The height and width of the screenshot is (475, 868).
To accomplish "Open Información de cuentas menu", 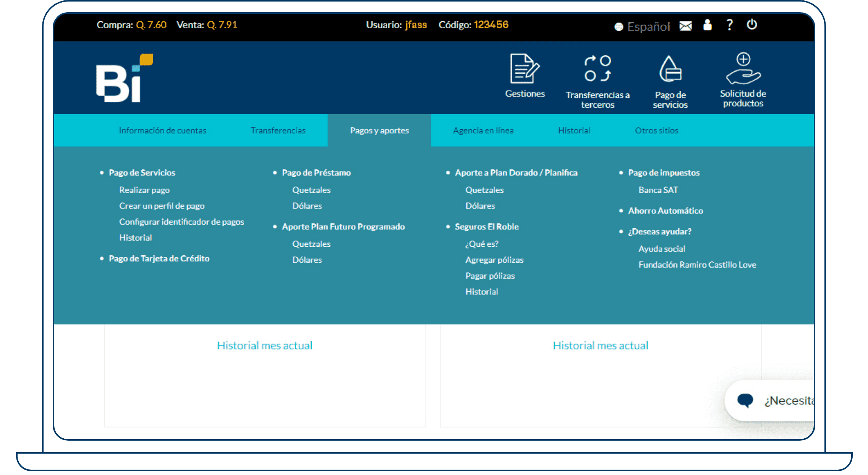I will pyautogui.click(x=162, y=131).
